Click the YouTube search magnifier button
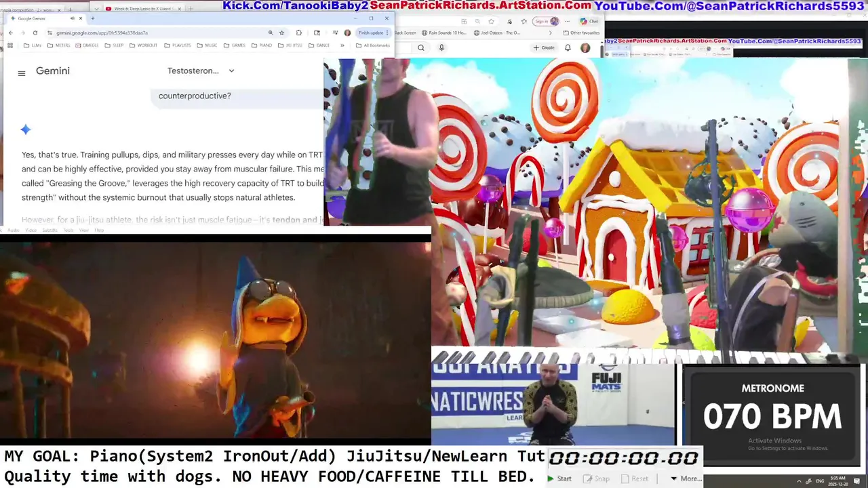The image size is (868, 488). [x=421, y=47]
